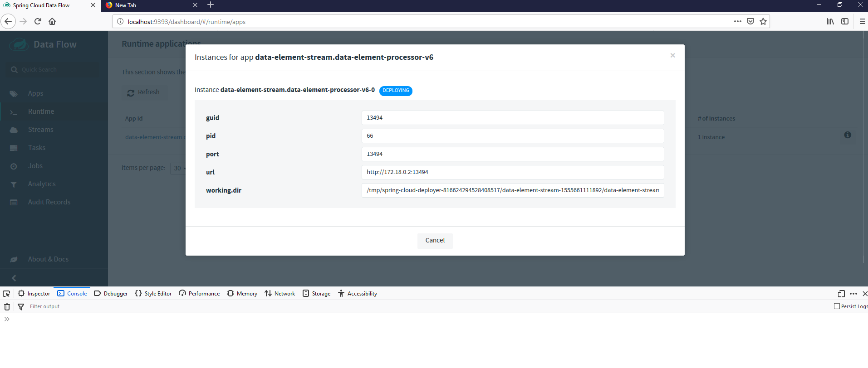
Task: Open the browser Library menu
Action: 830,21
